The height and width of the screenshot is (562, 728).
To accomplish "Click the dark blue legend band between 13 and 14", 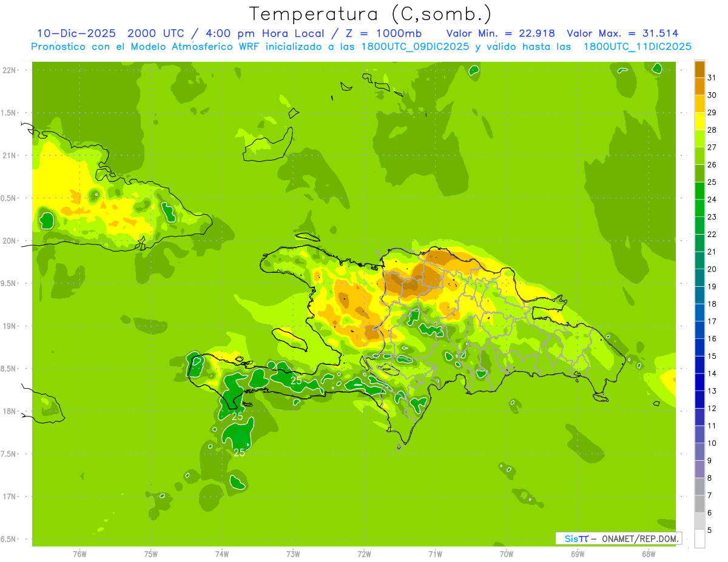I will (699, 383).
